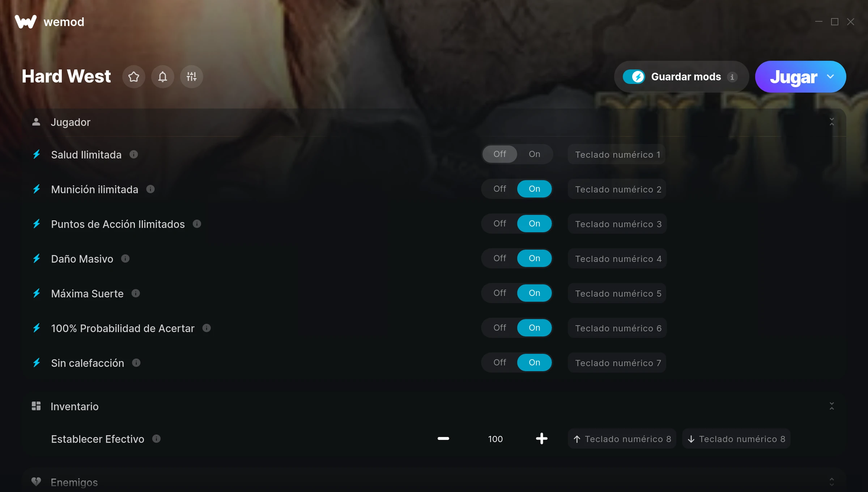Open the Jugar dropdown arrow
This screenshot has height=492, width=868.
pyautogui.click(x=831, y=77)
